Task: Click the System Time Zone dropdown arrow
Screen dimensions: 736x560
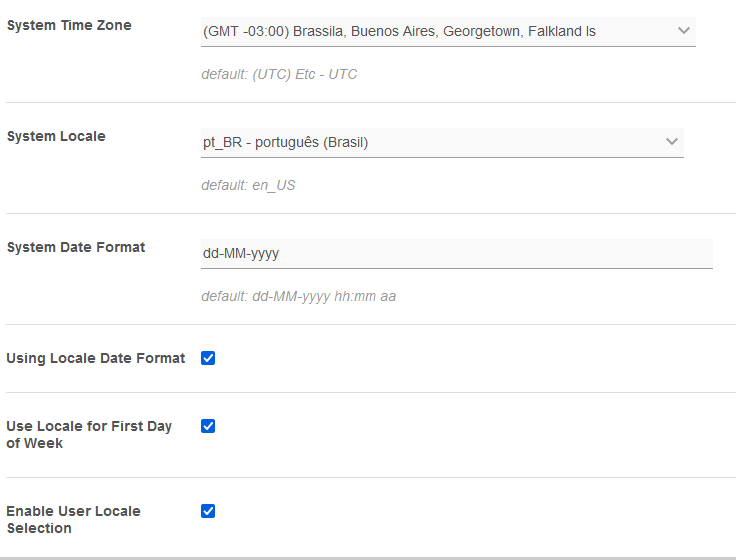Action: pyautogui.click(x=684, y=31)
